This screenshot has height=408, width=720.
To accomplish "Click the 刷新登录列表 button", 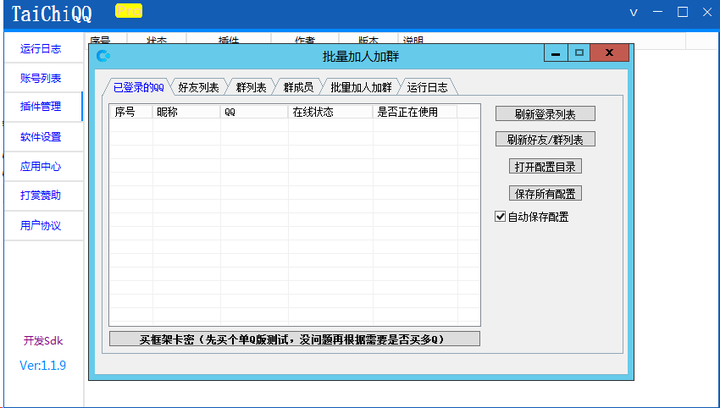I will pyautogui.click(x=545, y=114).
